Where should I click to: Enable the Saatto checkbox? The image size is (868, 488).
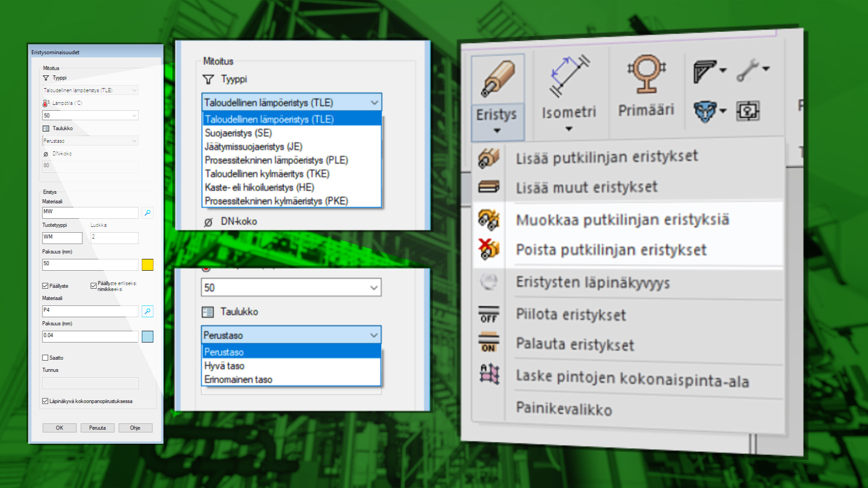coord(45,358)
